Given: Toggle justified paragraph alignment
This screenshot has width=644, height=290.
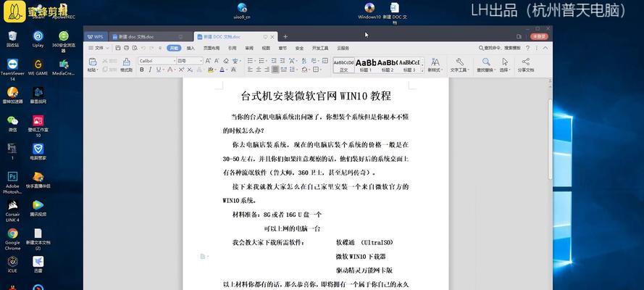Looking at the screenshot, I should 275,70.
